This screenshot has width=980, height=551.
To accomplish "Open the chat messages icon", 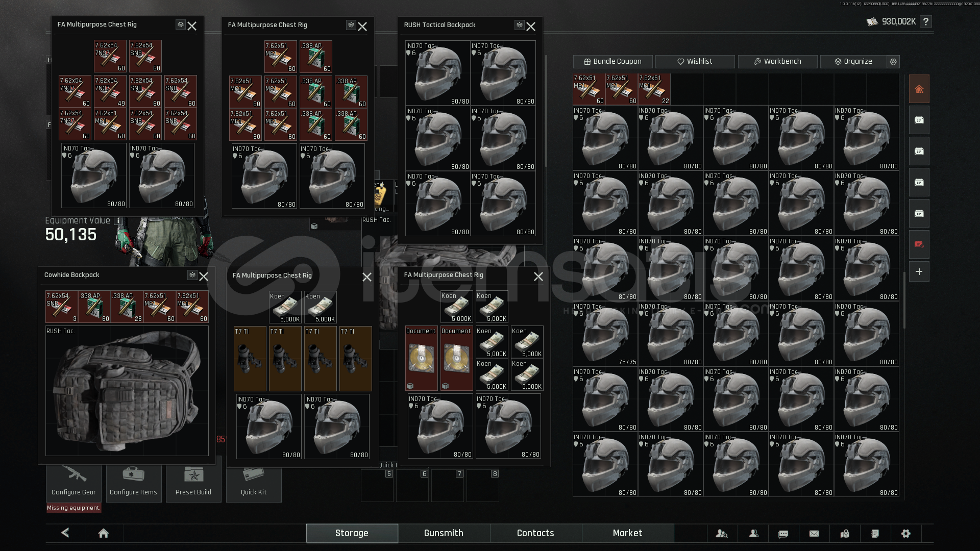I will [783, 534].
